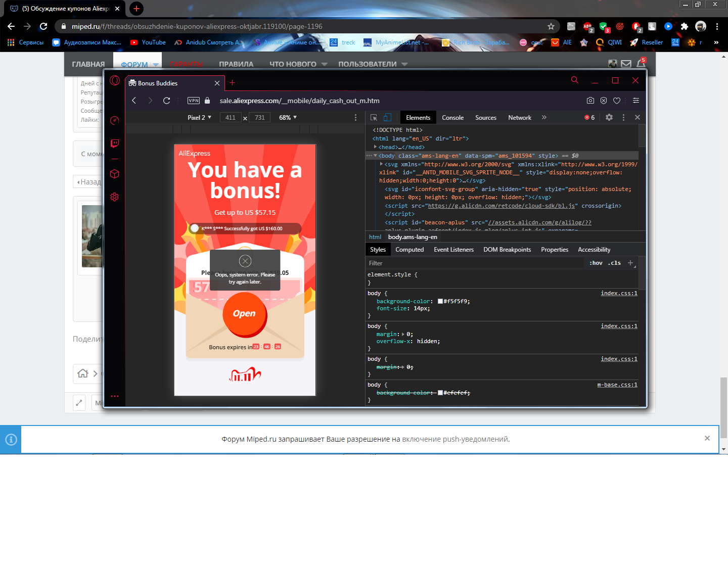The width and height of the screenshot is (728, 567).
Task: Toggle the .cls class editor
Action: point(614,263)
